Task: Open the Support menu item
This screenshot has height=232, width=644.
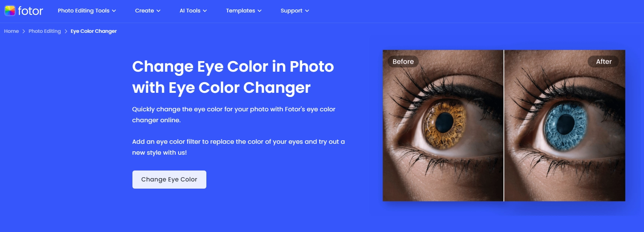Action: click(292, 11)
